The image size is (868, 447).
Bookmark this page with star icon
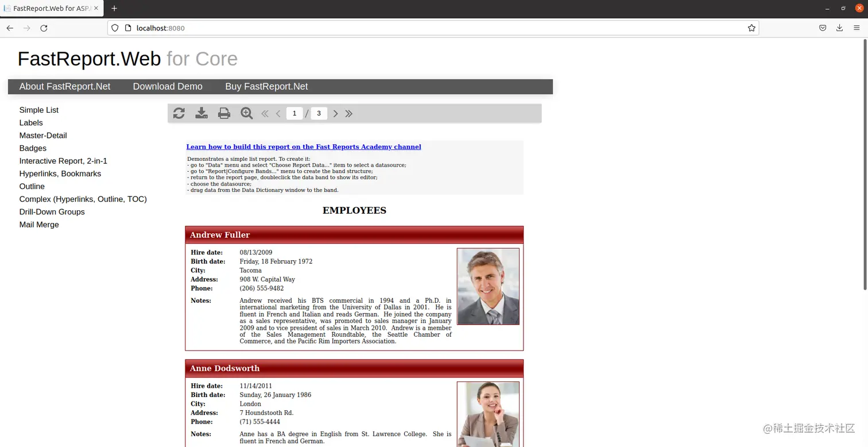pos(751,28)
